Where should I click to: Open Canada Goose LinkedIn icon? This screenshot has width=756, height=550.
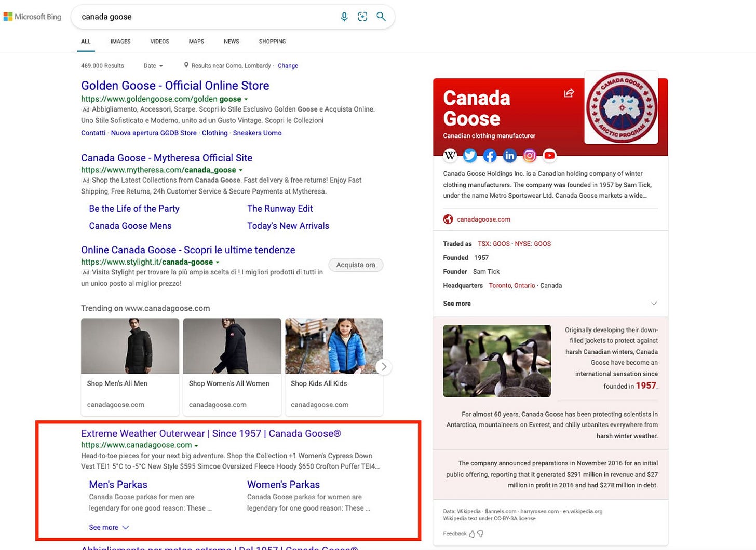509,155
